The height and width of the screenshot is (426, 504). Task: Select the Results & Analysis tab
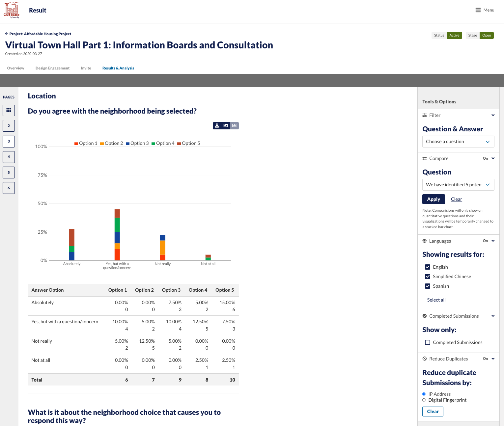pos(118,68)
